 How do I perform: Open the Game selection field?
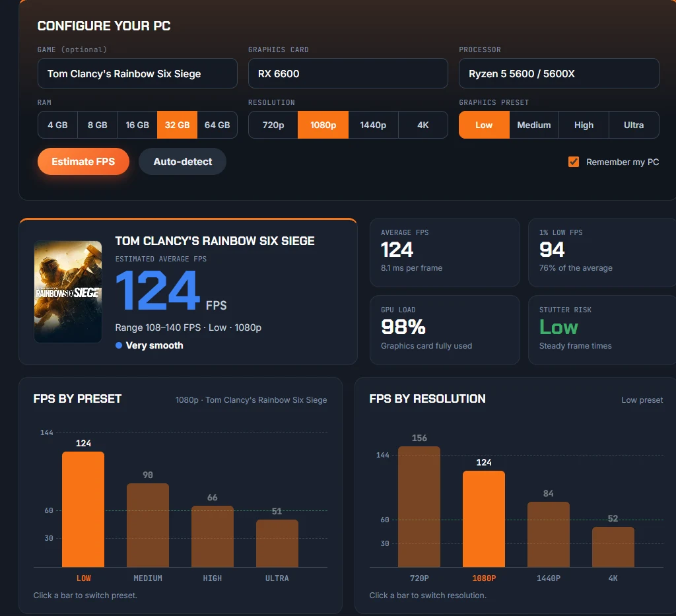(137, 74)
